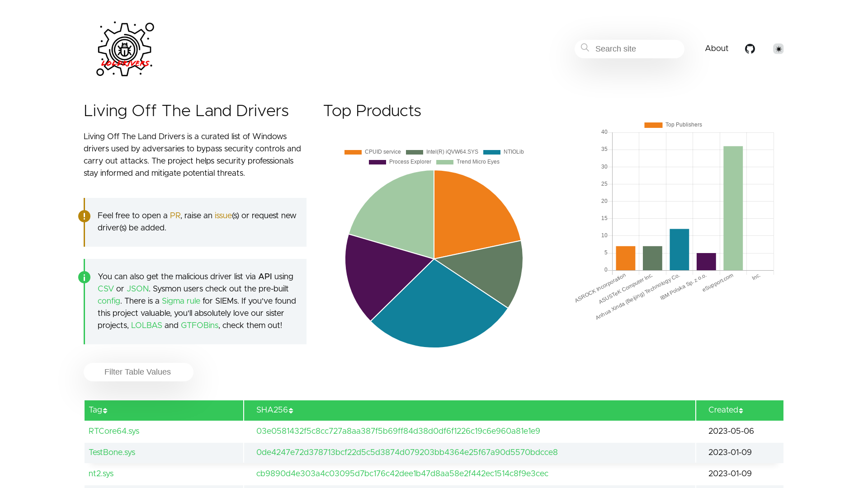Click the purple IBM Polska bar
The width and height of the screenshot is (868, 488).
pyautogui.click(x=706, y=262)
